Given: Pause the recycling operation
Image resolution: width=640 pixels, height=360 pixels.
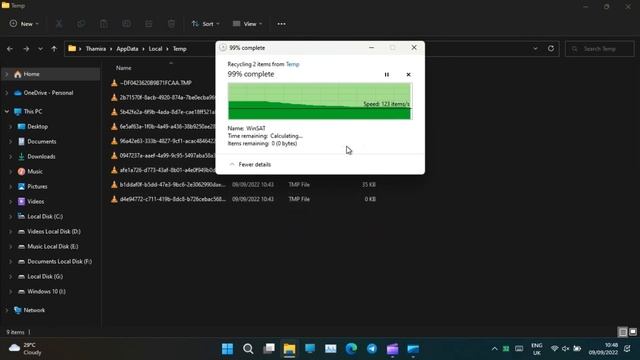Looking at the screenshot, I should (x=387, y=75).
